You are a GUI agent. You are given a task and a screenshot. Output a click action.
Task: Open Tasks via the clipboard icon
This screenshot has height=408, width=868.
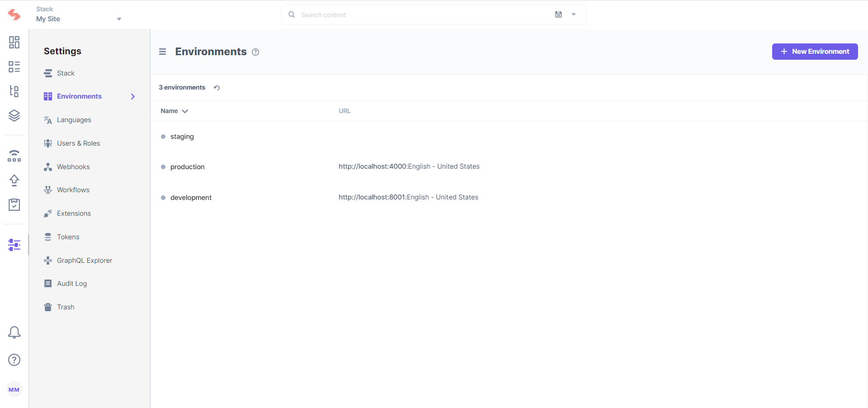(x=14, y=204)
